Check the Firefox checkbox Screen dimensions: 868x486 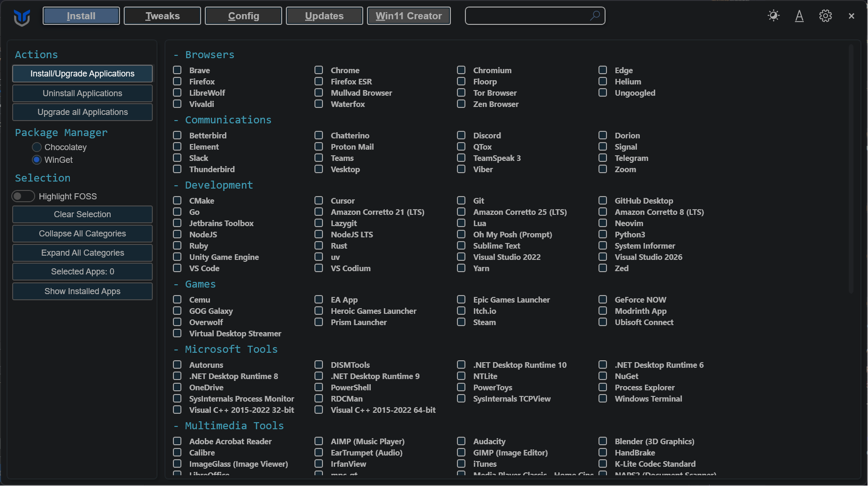pyautogui.click(x=177, y=81)
